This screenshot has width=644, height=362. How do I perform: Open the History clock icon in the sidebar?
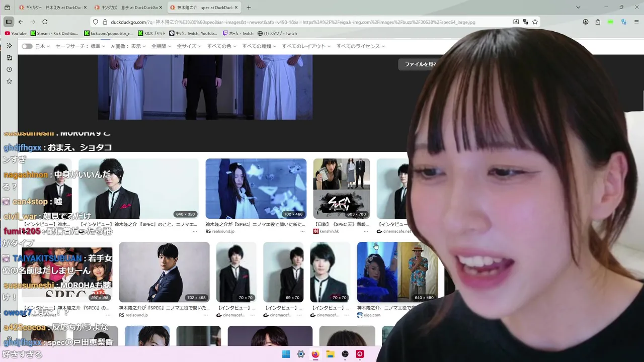pos(9,69)
